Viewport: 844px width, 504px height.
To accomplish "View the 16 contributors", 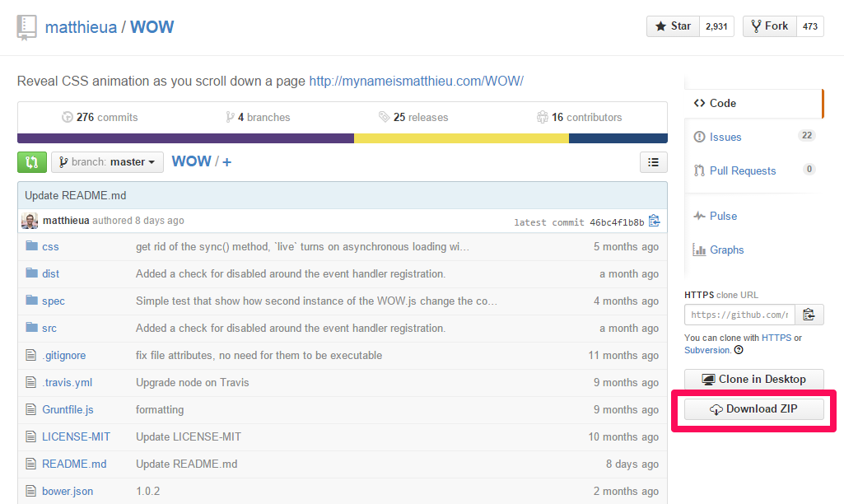I will [x=579, y=118].
